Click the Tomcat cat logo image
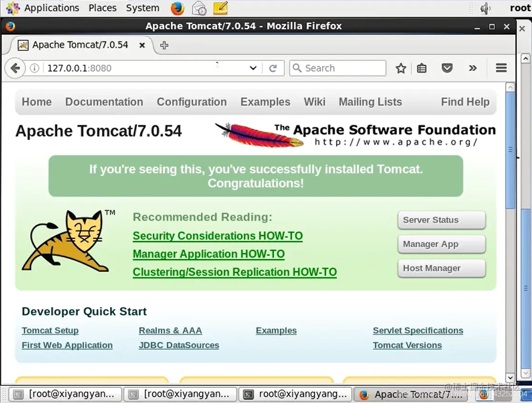The image size is (532, 403). (x=67, y=241)
